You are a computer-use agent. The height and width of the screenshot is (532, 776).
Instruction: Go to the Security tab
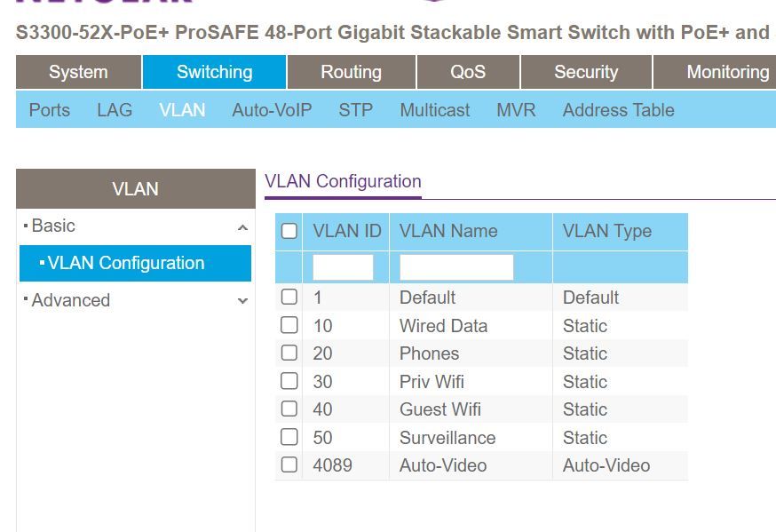tap(586, 72)
